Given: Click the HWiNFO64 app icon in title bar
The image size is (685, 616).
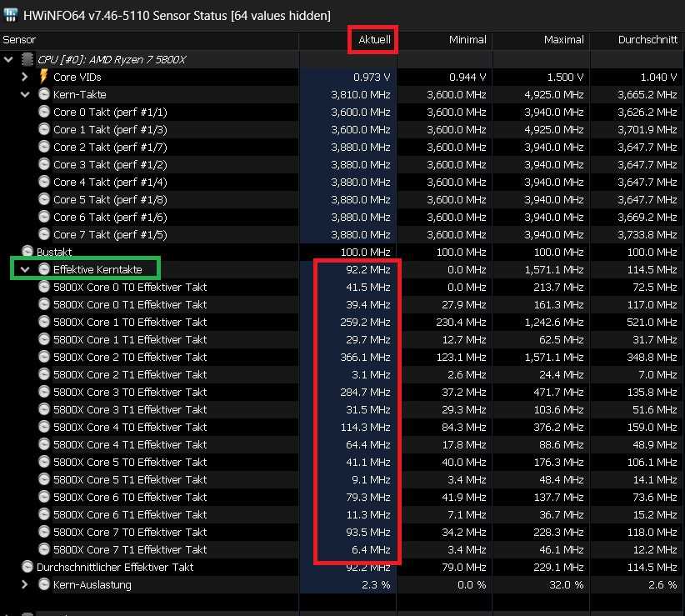Looking at the screenshot, I should click(11, 15).
